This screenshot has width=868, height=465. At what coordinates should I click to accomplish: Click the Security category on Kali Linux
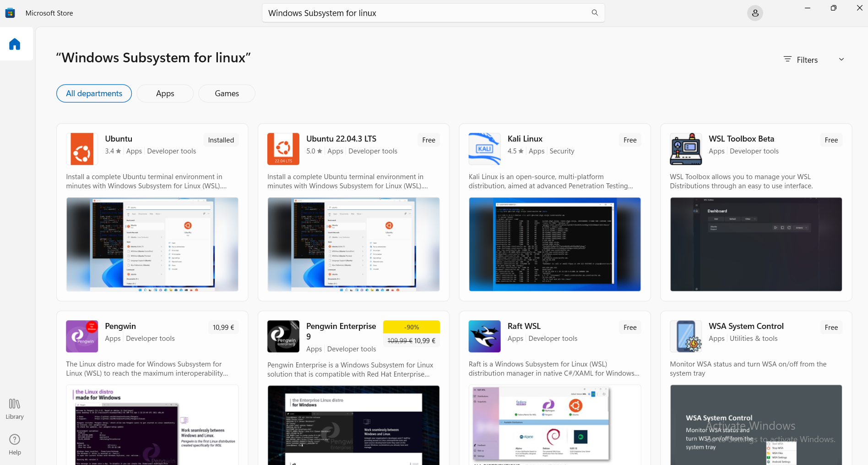[562, 151]
